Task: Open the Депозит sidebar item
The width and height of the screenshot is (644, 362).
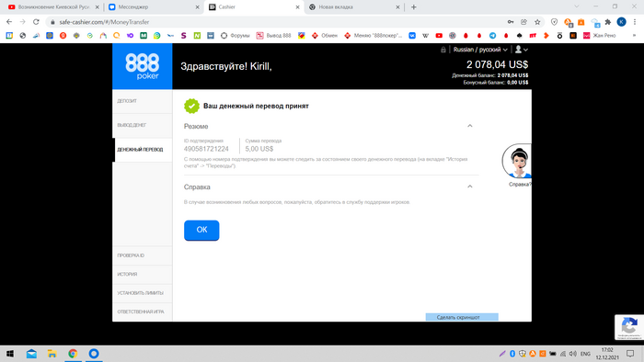Action: click(143, 101)
